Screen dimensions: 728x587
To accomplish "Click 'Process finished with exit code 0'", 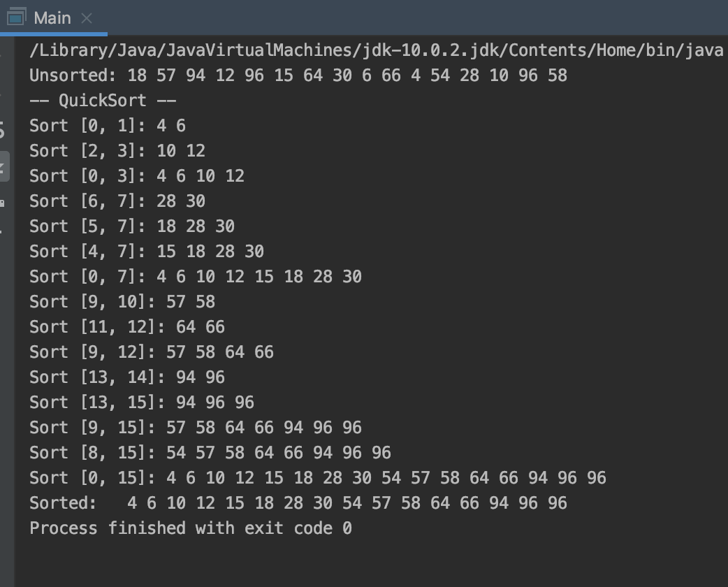I will click(x=190, y=528).
